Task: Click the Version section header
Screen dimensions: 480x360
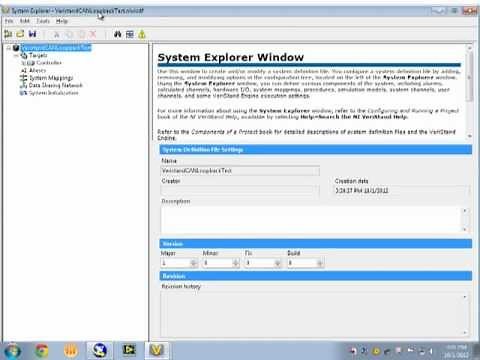Action: pyautogui.click(x=316, y=244)
